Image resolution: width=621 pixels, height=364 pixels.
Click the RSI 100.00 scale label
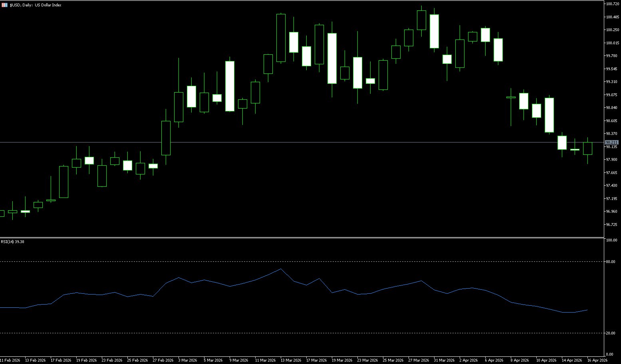tap(611, 240)
